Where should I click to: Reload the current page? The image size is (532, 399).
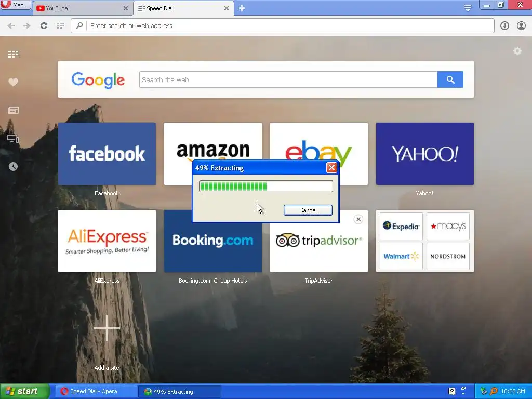(x=44, y=26)
